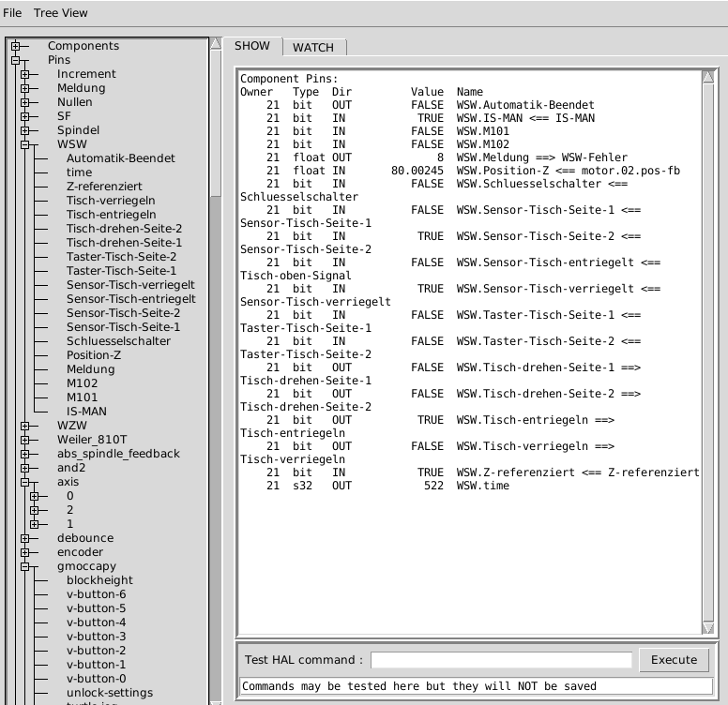Click pin list scroll-down arrow

tap(708, 628)
